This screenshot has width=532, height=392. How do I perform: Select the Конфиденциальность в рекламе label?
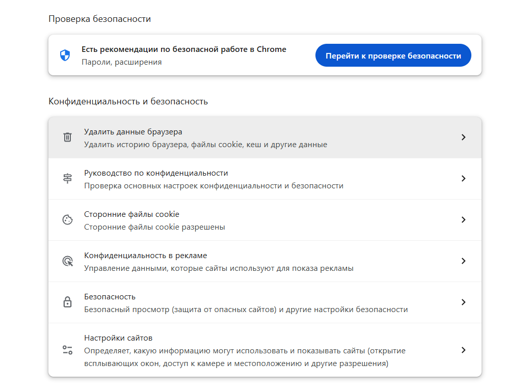(x=145, y=256)
